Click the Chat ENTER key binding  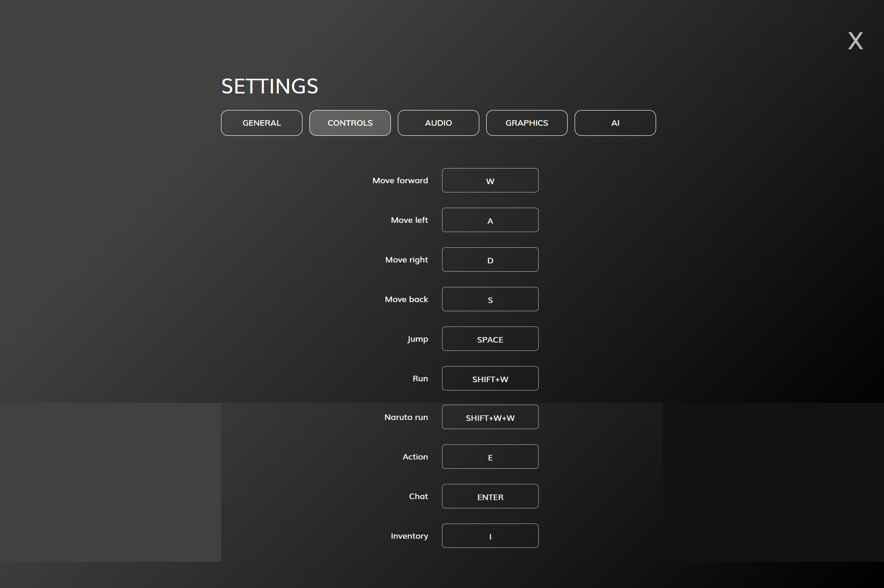pos(489,496)
